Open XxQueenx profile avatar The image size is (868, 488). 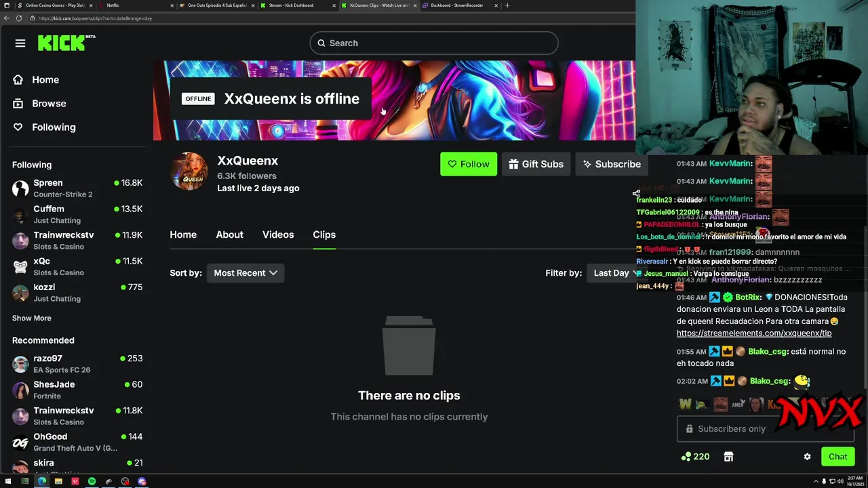[189, 171]
